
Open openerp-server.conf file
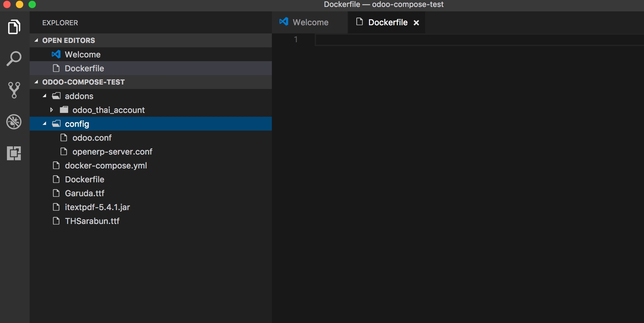[x=112, y=152]
